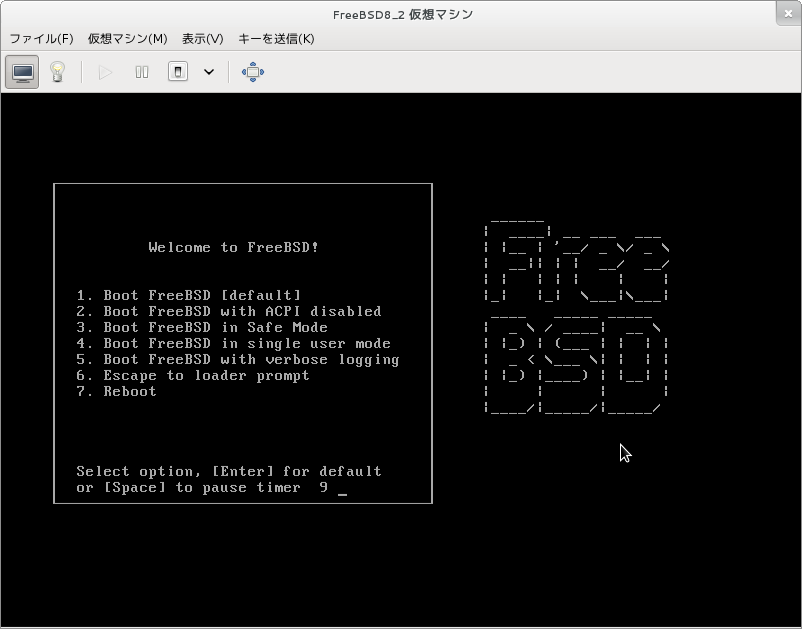Click the shutdown power button
The width and height of the screenshot is (802, 629).
tap(178, 72)
